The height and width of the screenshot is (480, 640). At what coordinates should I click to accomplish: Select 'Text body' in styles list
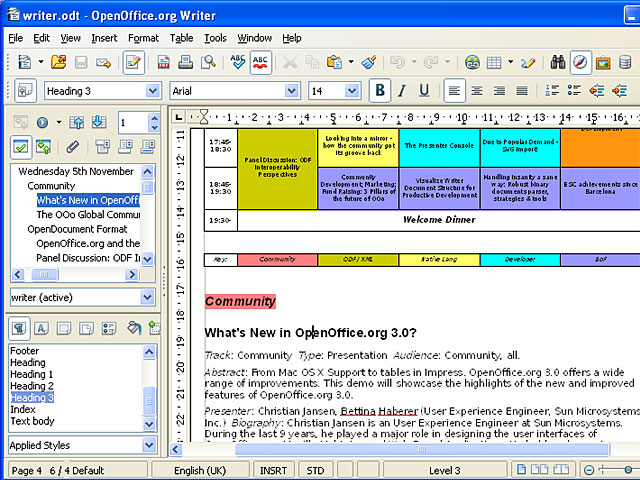(32, 421)
